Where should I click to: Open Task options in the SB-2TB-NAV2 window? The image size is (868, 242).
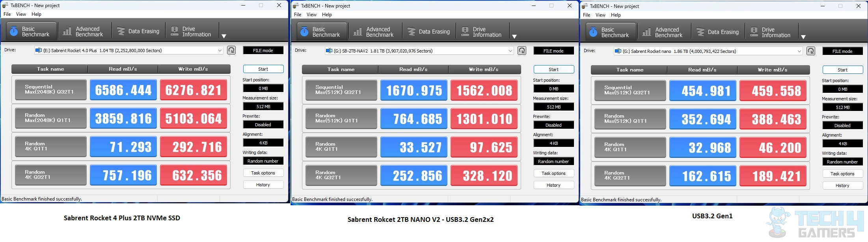click(x=554, y=173)
